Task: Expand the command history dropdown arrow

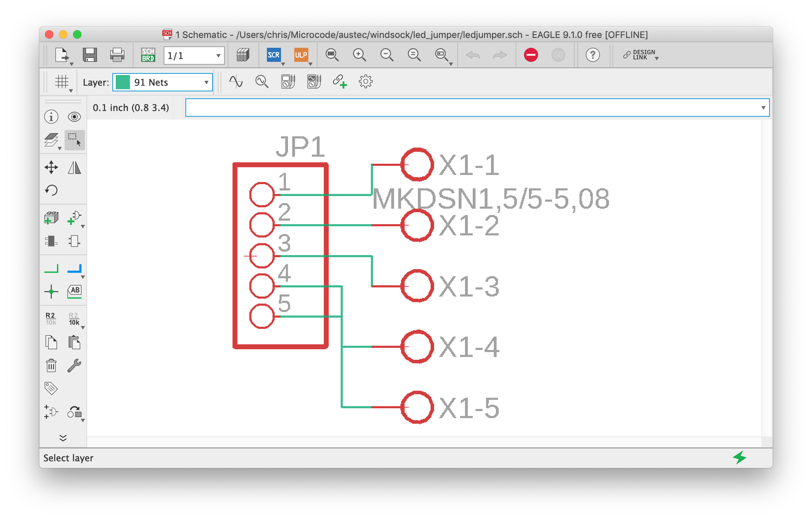Action: pos(763,108)
